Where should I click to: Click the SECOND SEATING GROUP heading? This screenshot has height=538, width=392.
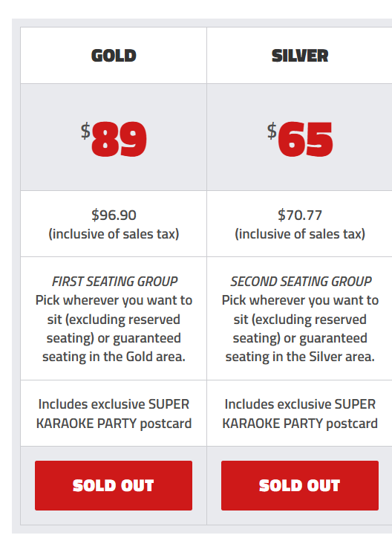click(x=301, y=282)
